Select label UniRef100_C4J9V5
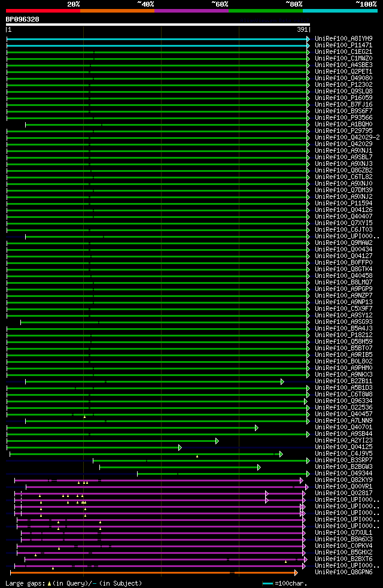383x588 pixels. coord(344,454)
